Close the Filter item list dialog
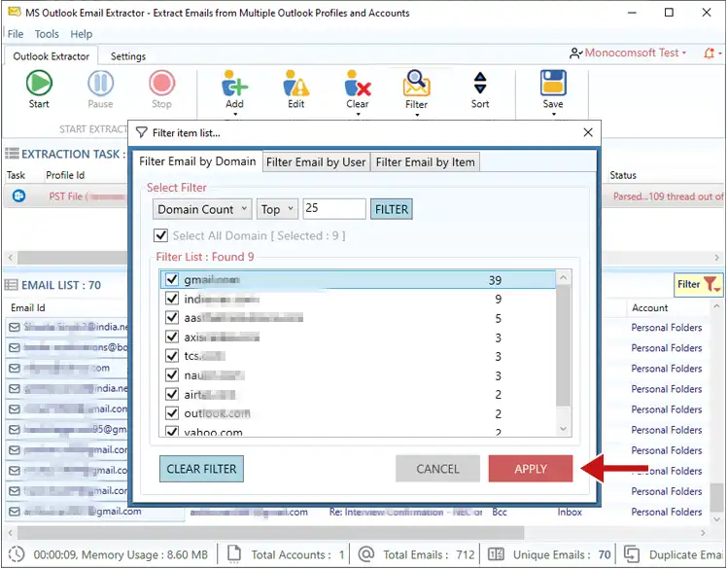This screenshot has height=569, width=728. [588, 132]
